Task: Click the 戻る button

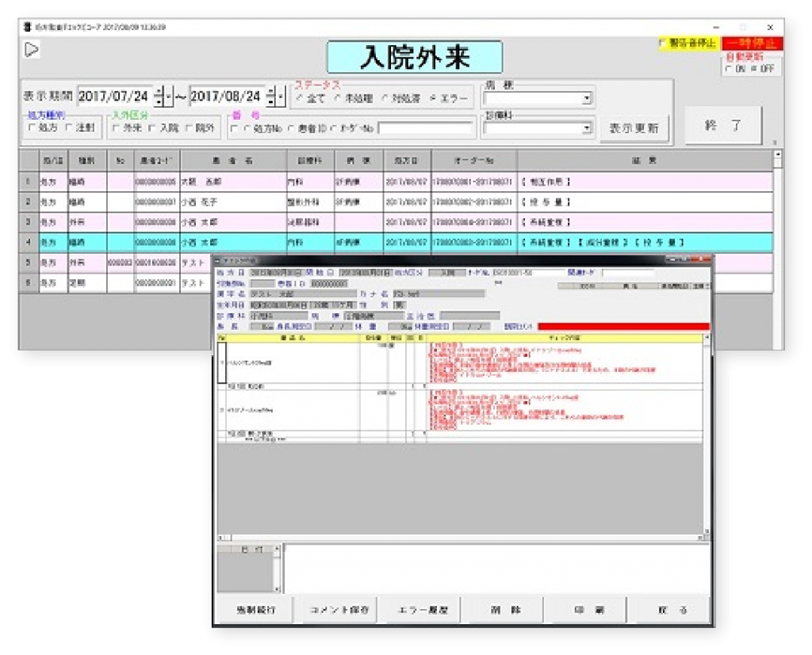Action: click(x=672, y=610)
